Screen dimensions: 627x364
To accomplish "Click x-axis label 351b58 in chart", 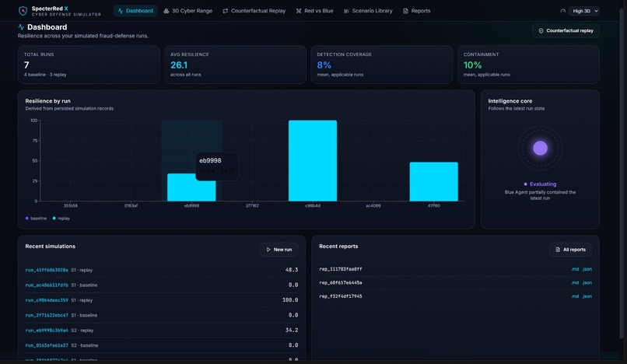I will point(70,205).
